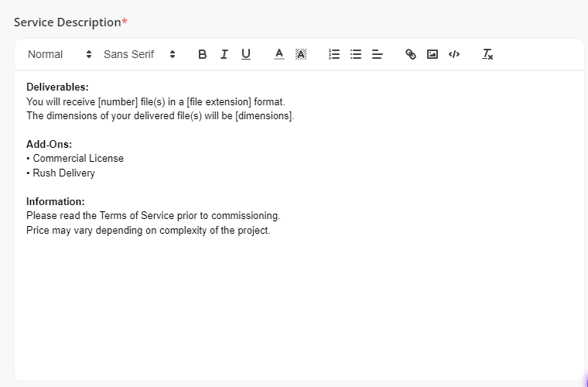The width and height of the screenshot is (588, 387).
Task: Open the Normal paragraph style dropdown
Action: point(60,54)
